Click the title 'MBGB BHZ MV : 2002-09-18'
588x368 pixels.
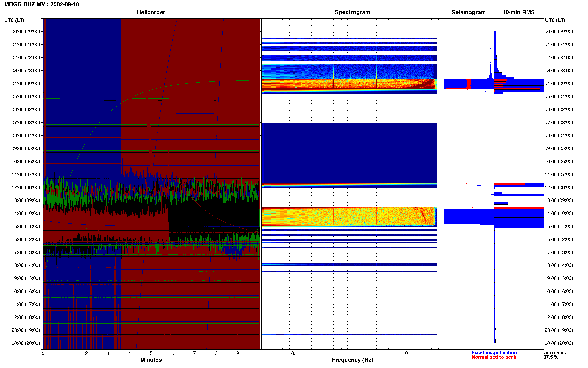(42, 4)
